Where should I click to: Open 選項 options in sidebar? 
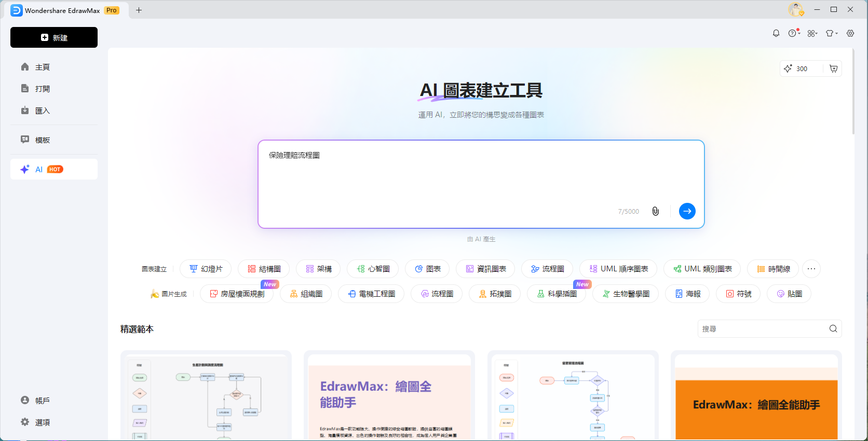coord(54,422)
